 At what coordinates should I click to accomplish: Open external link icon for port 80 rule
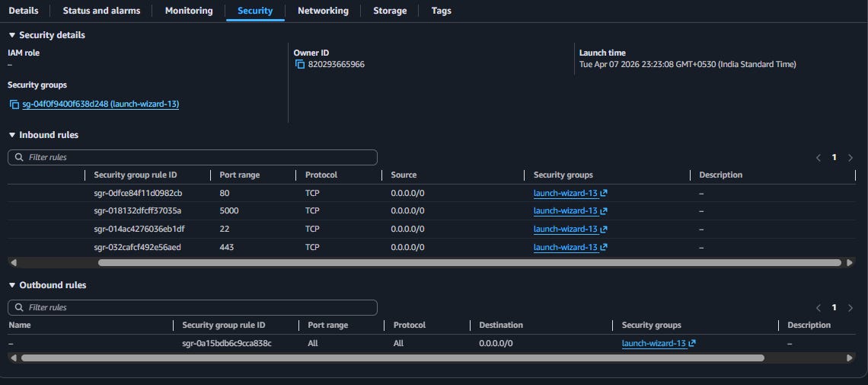coord(604,194)
